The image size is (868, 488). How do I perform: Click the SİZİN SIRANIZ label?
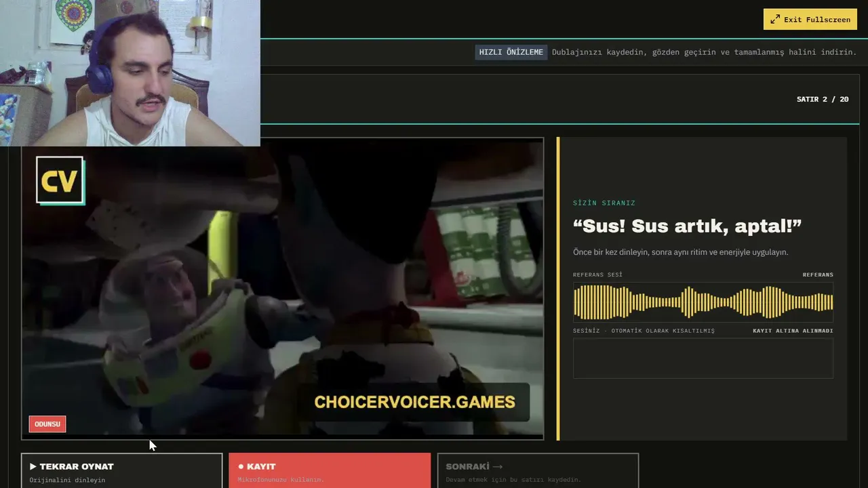(604, 203)
